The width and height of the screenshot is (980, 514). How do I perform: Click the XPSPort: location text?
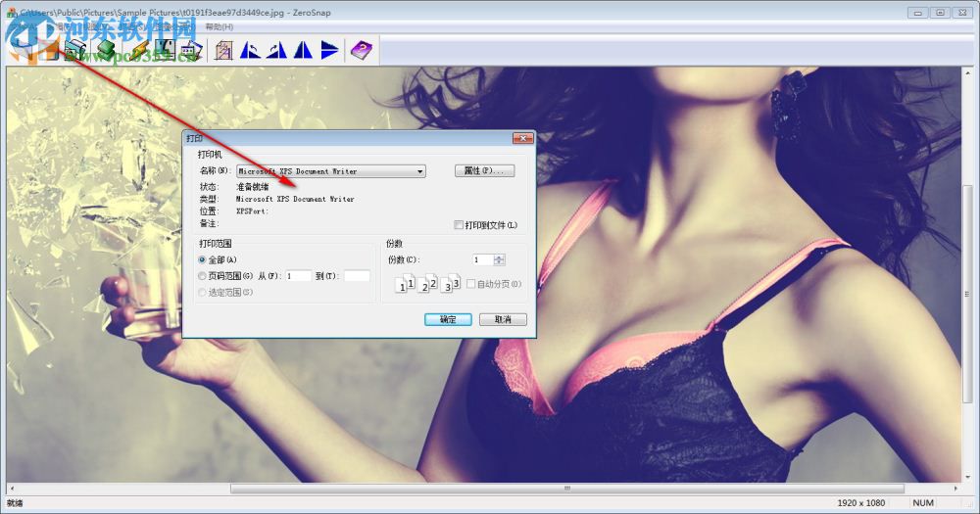tap(252, 211)
